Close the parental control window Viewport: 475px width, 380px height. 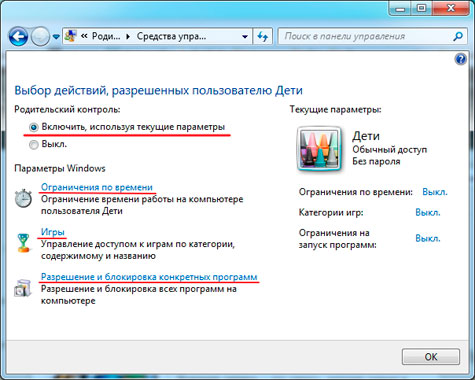pos(451,8)
